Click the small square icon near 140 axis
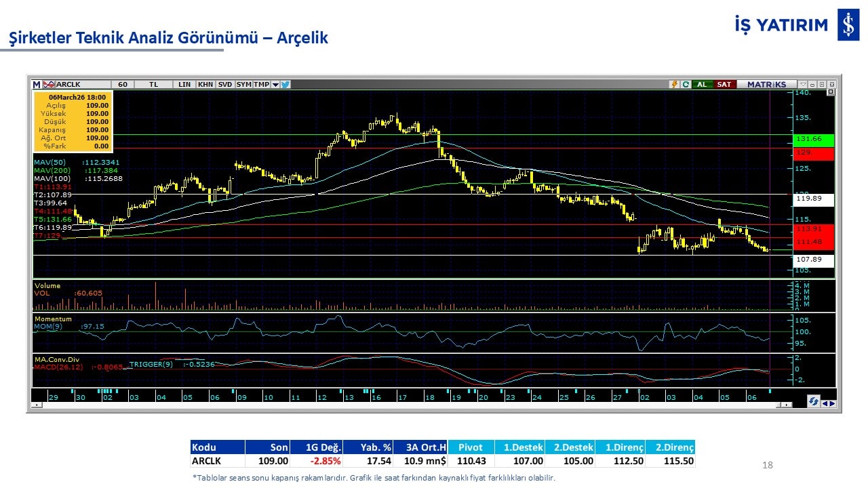This screenshot has height=488, width=868. tap(831, 92)
